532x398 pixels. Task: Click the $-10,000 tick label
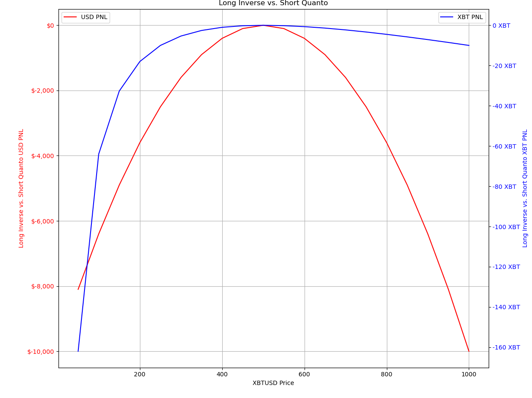(41, 352)
